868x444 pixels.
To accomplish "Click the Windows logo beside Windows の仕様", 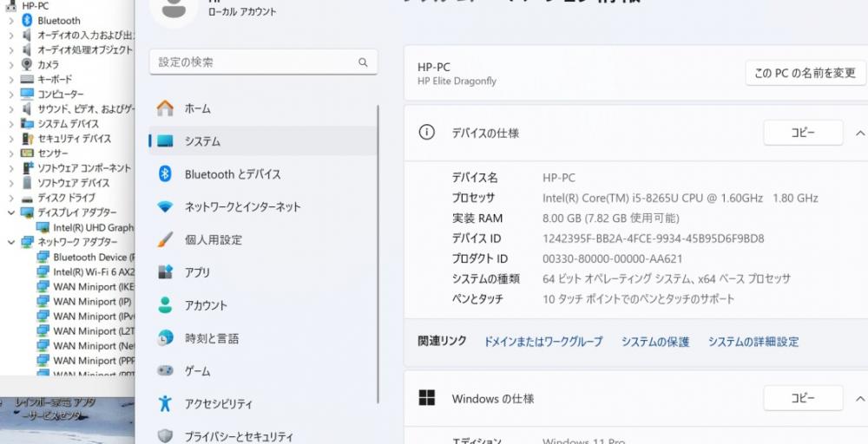I will point(426,397).
